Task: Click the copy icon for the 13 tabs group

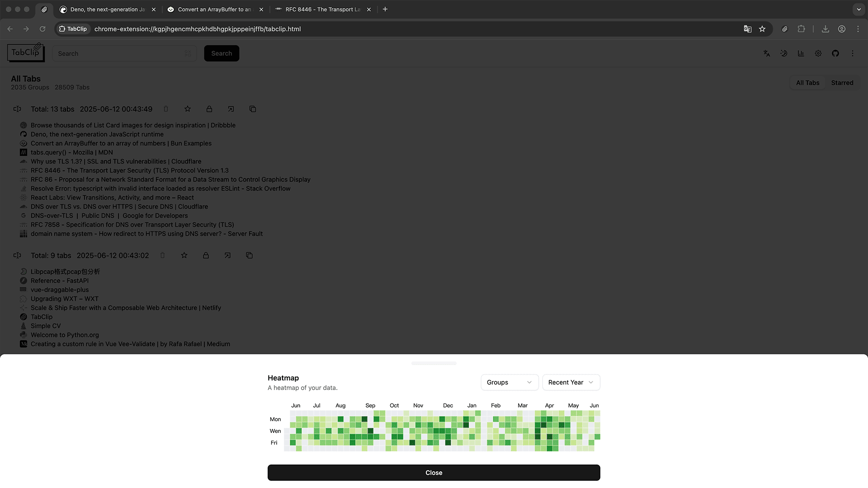Action: pyautogui.click(x=253, y=109)
